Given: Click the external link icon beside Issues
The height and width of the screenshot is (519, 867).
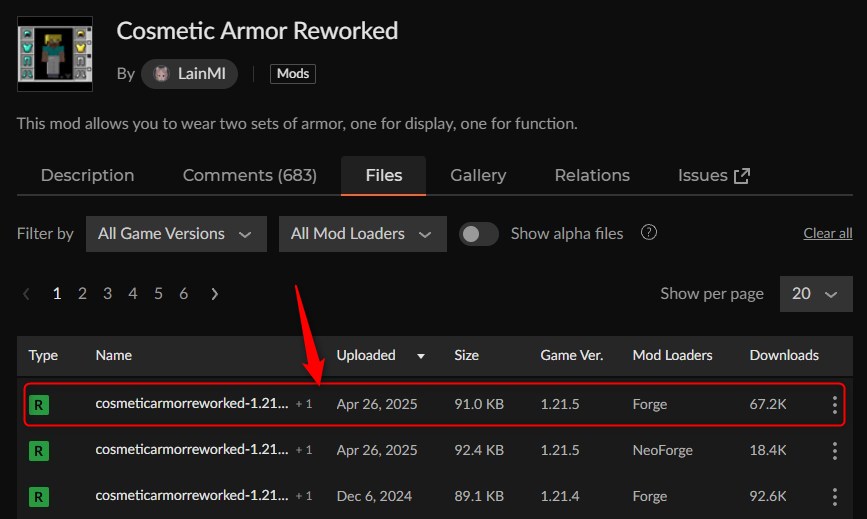Looking at the screenshot, I should click(x=741, y=176).
